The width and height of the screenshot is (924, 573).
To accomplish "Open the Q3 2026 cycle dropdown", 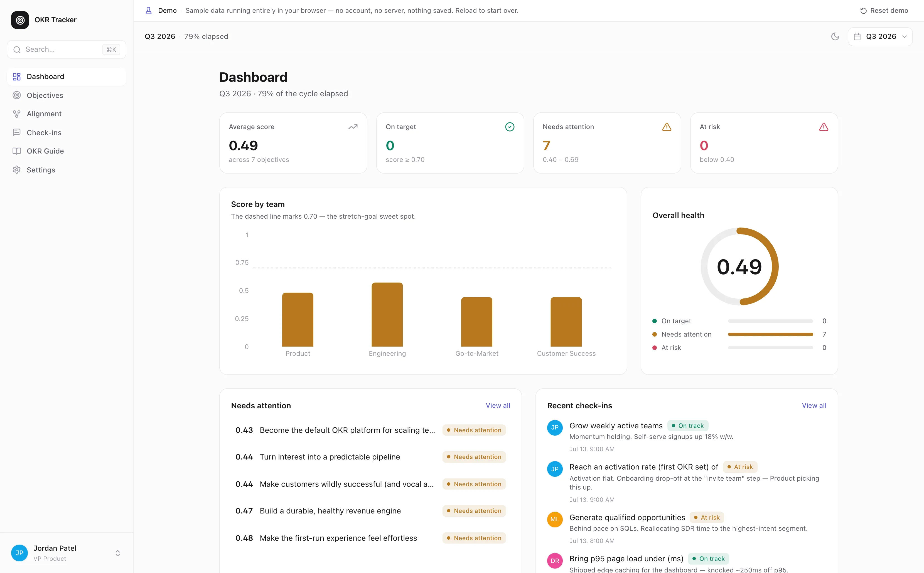I will click(x=880, y=36).
